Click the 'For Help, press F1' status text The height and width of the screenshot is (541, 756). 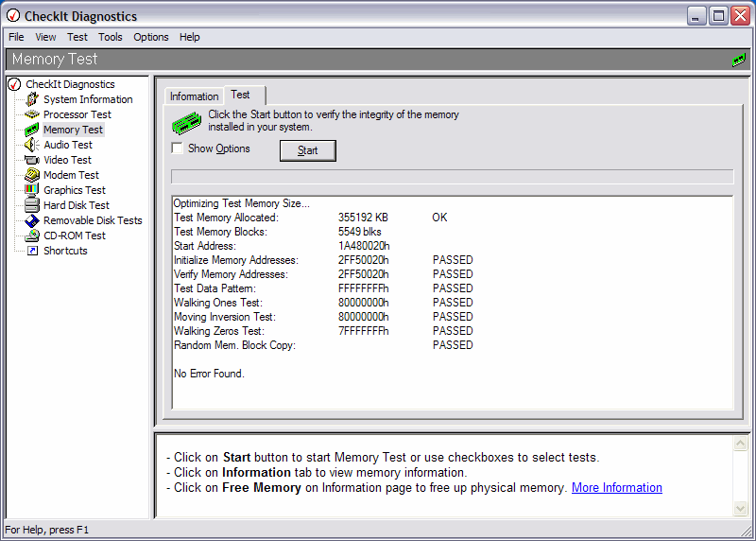tap(46, 530)
